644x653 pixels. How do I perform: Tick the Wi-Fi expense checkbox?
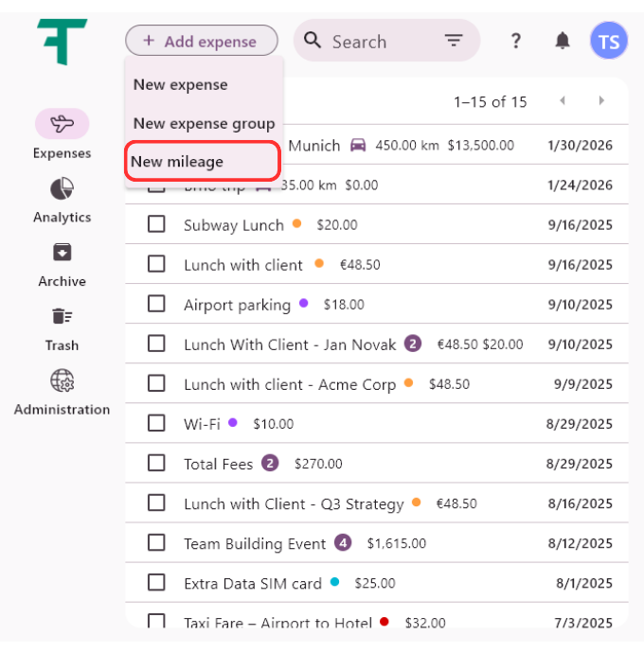tap(156, 423)
